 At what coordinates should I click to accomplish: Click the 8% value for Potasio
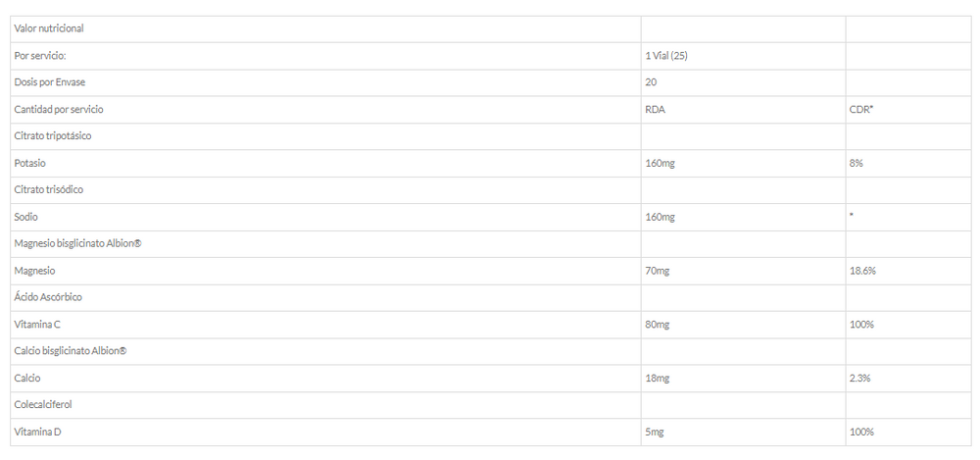pyautogui.click(x=857, y=163)
